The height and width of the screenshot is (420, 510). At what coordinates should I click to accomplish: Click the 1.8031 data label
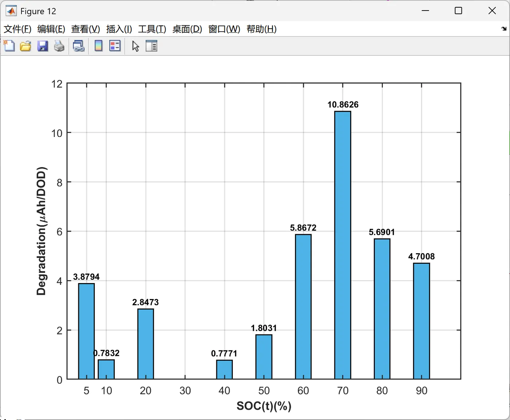tap(264, 328)
